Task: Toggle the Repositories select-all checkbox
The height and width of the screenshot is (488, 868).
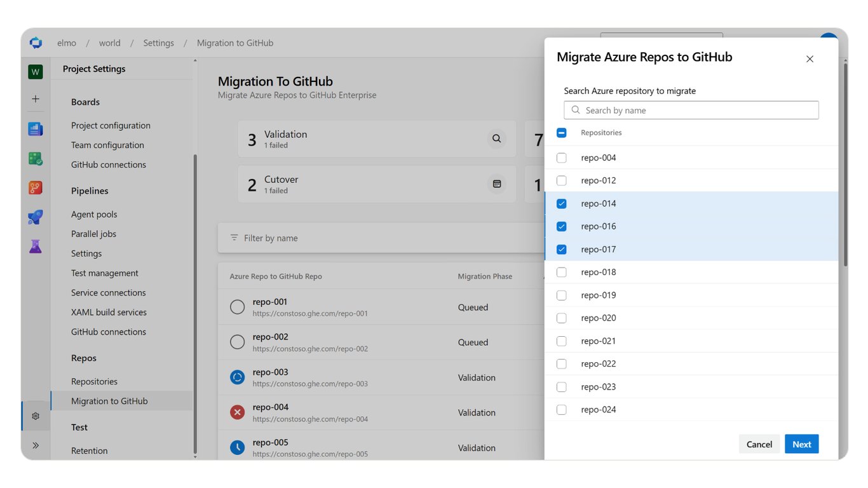Action: pyautogui.click(x=562, y=133)
